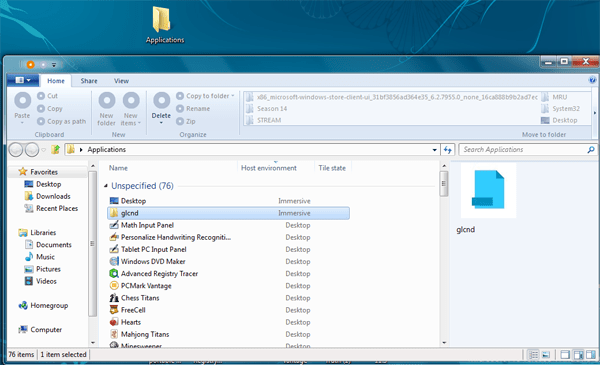Open address bar history dropdown
The image size is (600, 365).
[x=434, y=150]
